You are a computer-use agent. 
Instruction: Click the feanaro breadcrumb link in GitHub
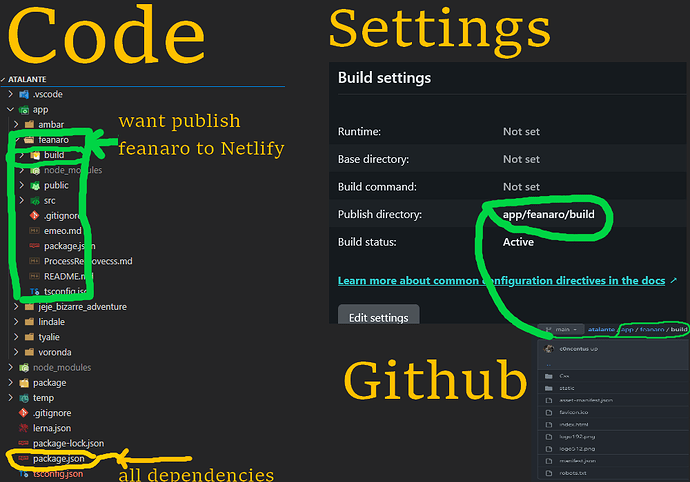coord(652,329)
